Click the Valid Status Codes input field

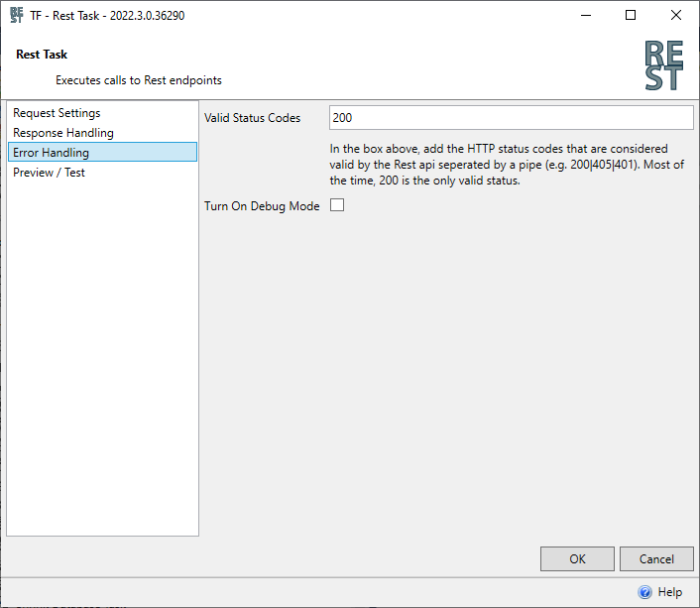512,118
